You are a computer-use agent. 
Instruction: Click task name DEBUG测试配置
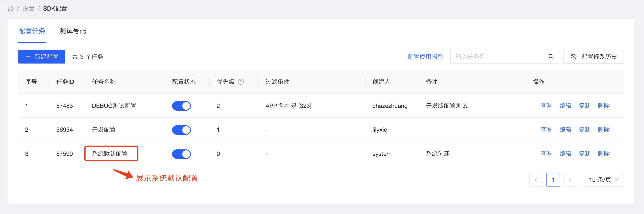pos(114,106)
